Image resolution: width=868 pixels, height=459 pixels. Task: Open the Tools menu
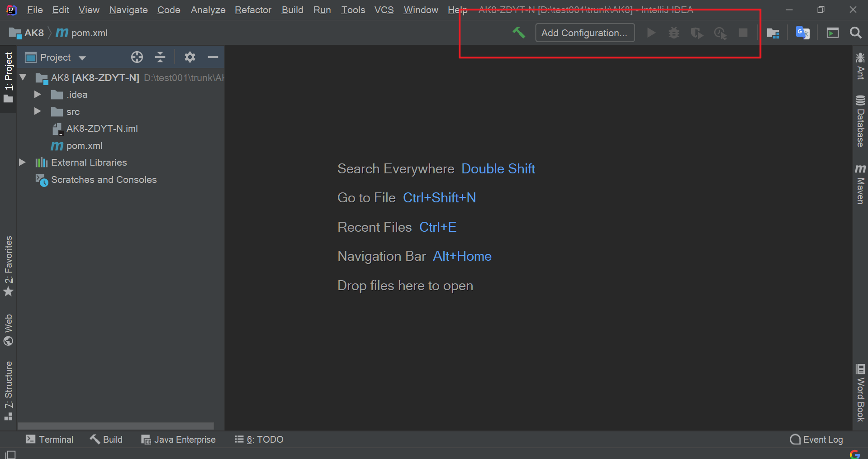[353, 10]
